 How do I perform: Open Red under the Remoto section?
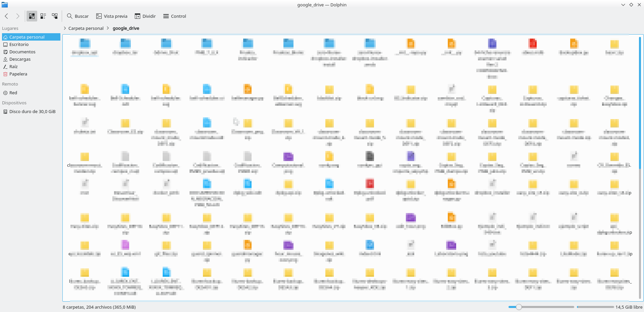[13, 93]
